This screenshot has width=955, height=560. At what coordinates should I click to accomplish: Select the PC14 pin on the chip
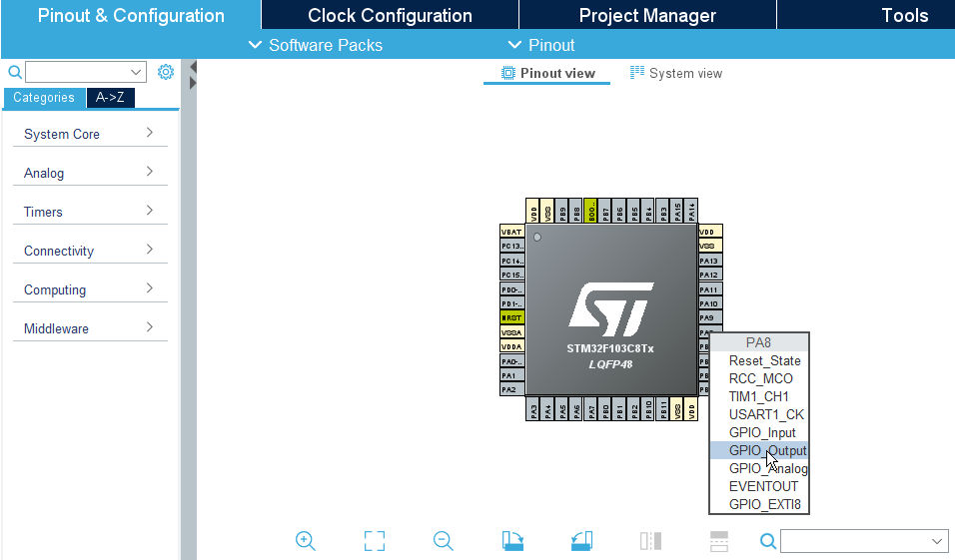[512, 261]
